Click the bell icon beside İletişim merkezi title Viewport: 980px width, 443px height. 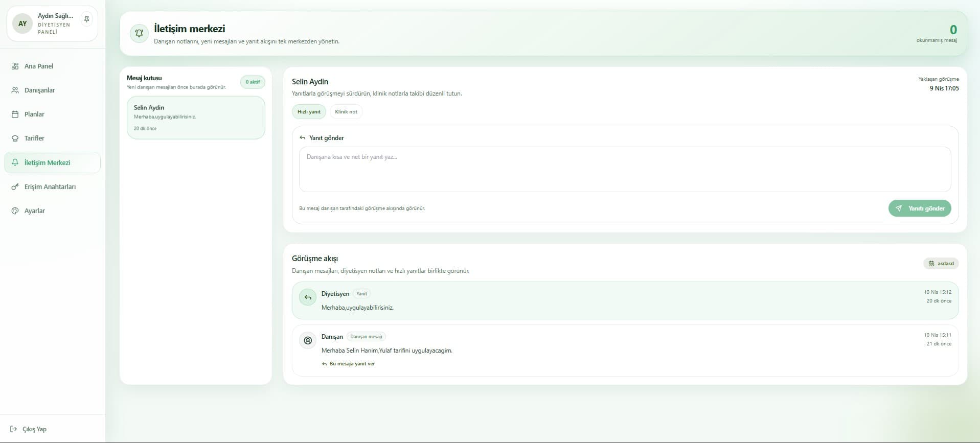click(x=139, y=33)
